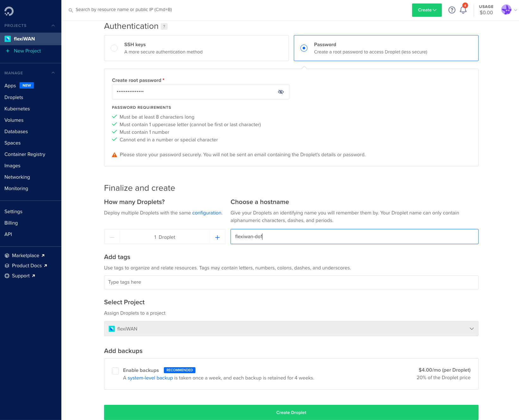Viewport: 519px width, 420px height.
Task: Open Images in the sidebar
Action: (12, 166)
